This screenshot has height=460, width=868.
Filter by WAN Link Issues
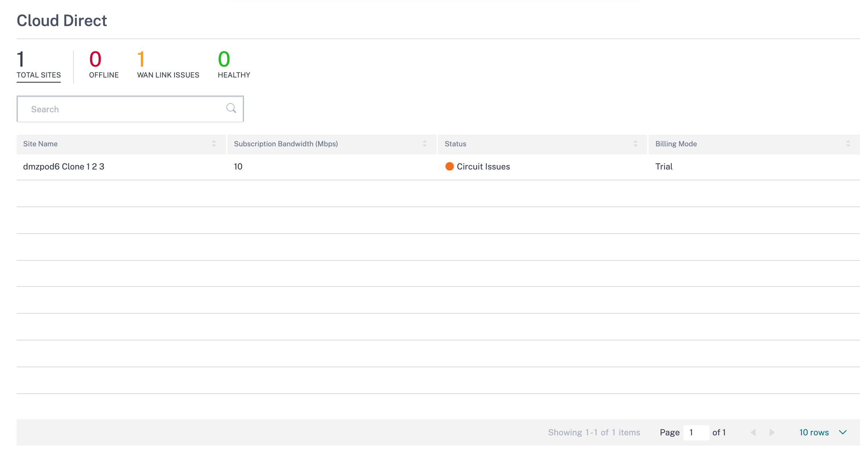pyautogui.click(x=168, y=66)
